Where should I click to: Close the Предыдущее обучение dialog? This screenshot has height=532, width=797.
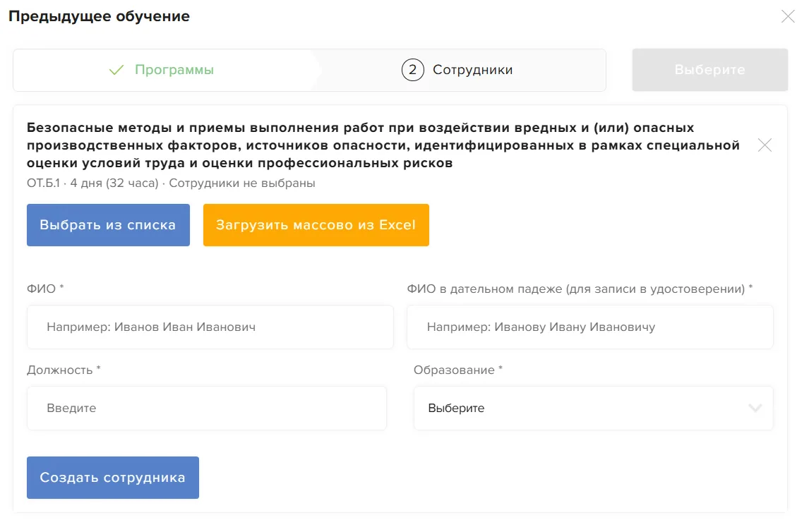point(788,17)
